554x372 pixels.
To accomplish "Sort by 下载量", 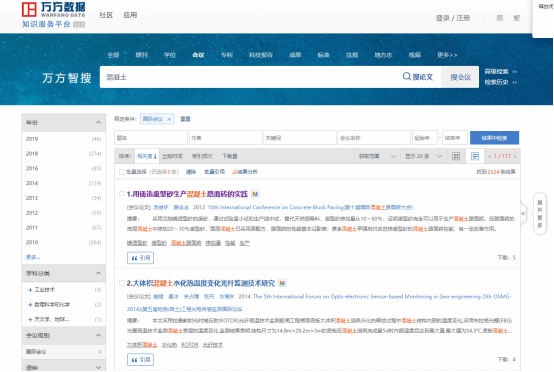I will click(230, 156).
